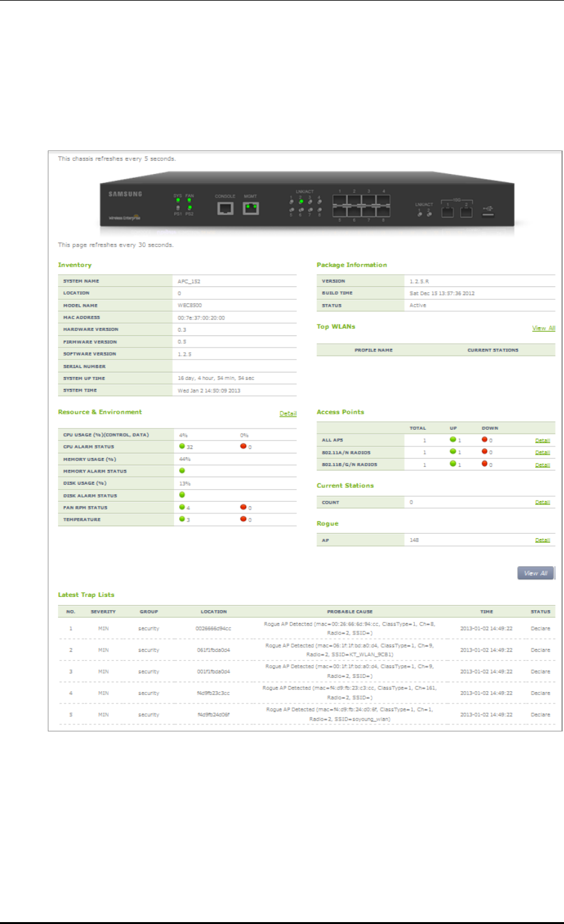Click the red CPU alarm status indicator
Viewport: 564px width, 924px height.
pos(243,446)
